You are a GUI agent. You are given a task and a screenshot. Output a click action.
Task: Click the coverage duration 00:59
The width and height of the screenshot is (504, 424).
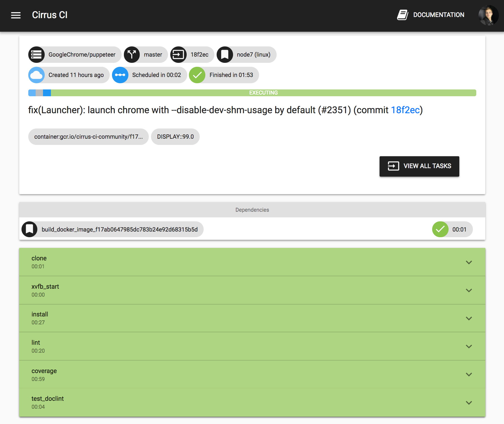38,379
